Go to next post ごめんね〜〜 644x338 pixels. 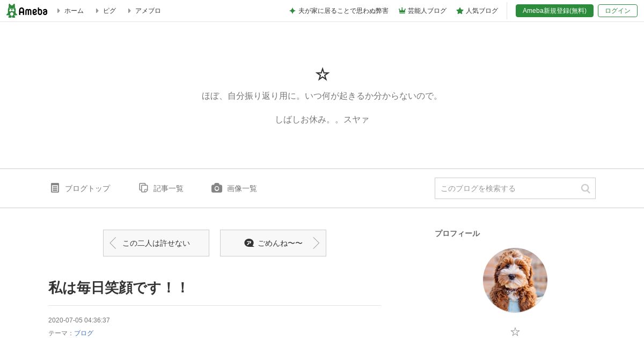coord(273,243)
